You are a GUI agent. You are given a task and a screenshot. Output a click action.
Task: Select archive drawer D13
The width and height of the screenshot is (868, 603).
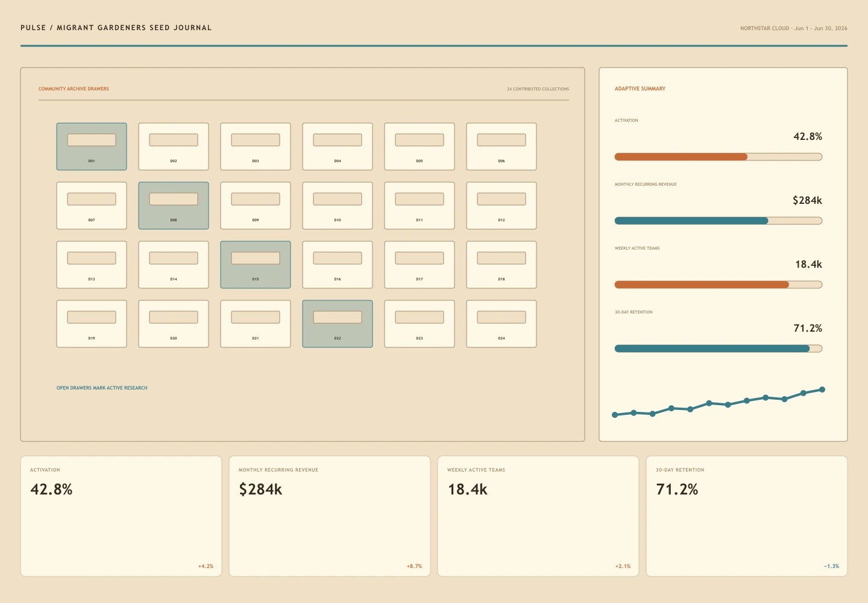(92, 265)
